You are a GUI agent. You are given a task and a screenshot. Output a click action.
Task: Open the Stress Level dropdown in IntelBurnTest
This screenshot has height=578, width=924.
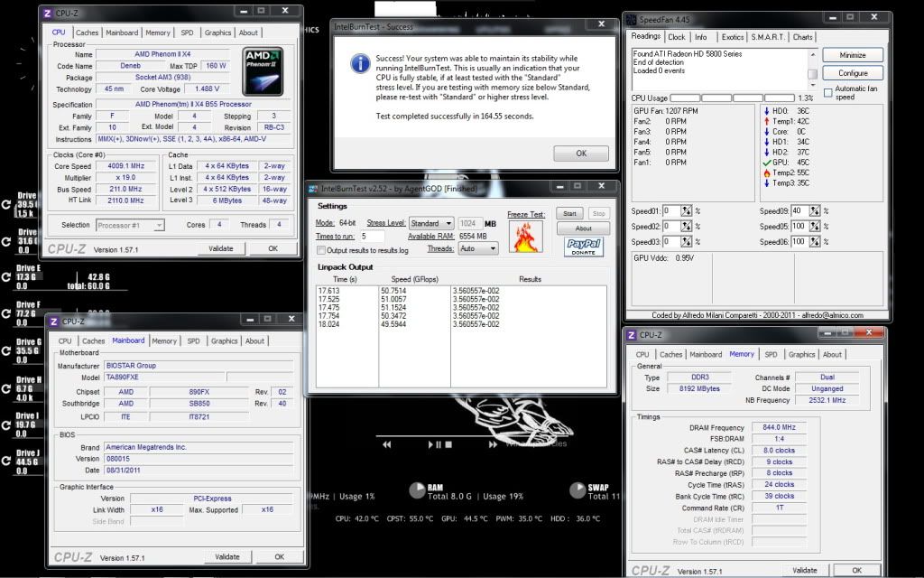[x=431, y=224]
